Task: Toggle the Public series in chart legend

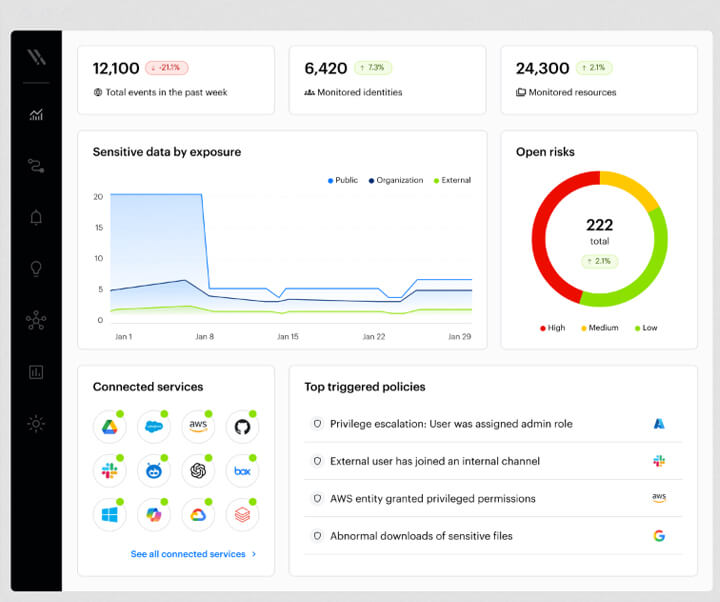Action: (x=343, y=181)
